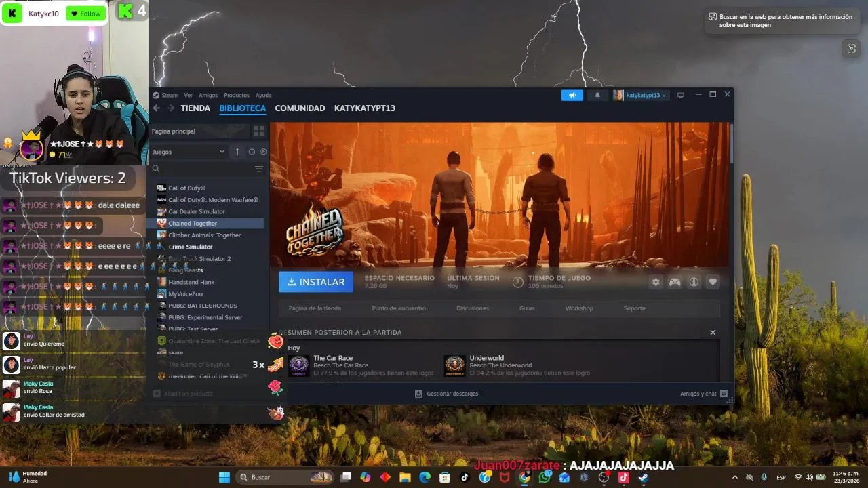Open the Workshop link

point(579,308)
